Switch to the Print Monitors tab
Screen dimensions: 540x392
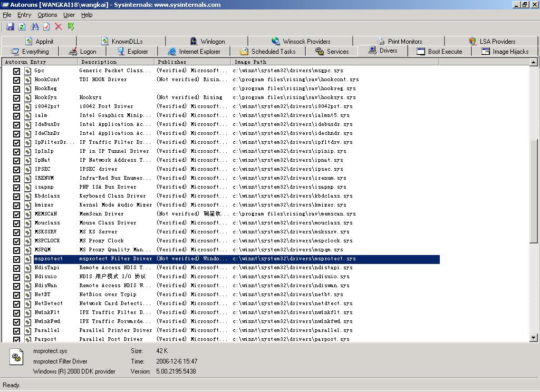pyautogui.click(x=399, y=41)
